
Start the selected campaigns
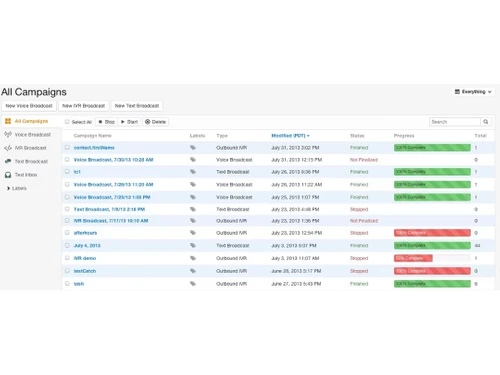click(129, 122)
